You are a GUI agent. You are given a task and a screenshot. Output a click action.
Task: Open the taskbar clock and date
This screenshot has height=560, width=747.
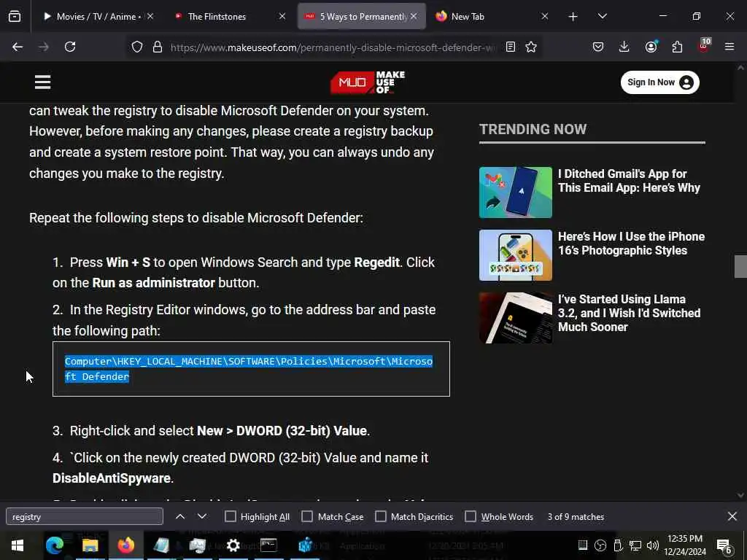pyautogui.click(x=684, y=545)
